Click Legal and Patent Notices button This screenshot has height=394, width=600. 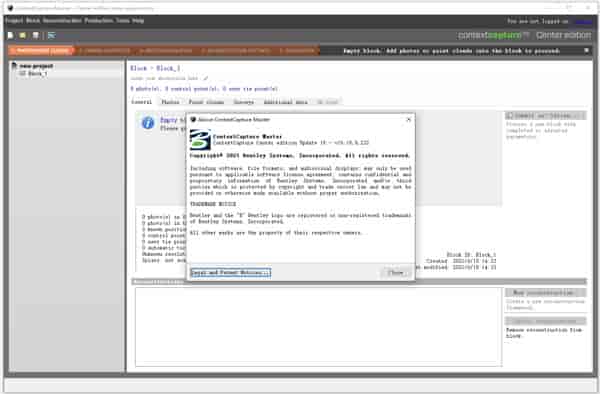[231, 273]
